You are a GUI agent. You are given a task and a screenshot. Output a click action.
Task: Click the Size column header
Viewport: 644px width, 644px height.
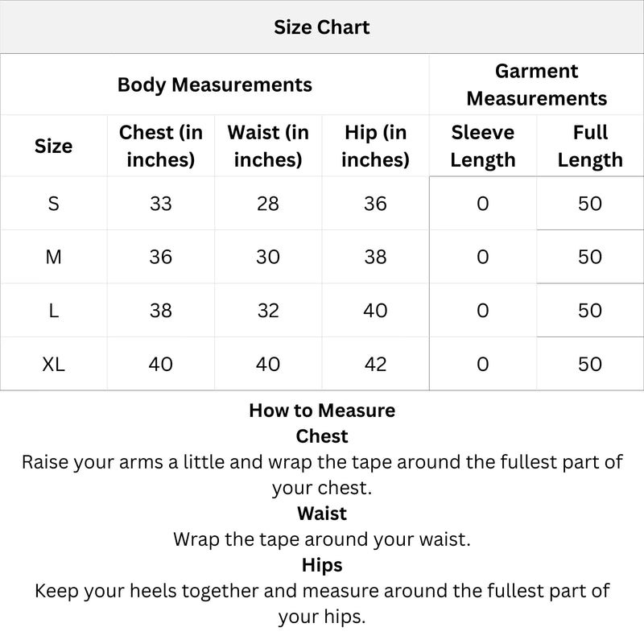click(53, 146)
